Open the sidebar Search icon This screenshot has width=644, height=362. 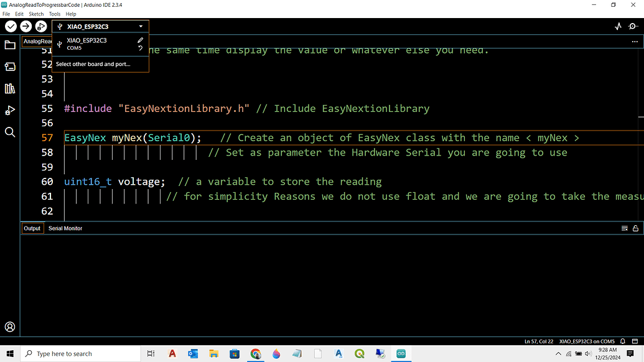pyautogui.click(x=9, y=132)
